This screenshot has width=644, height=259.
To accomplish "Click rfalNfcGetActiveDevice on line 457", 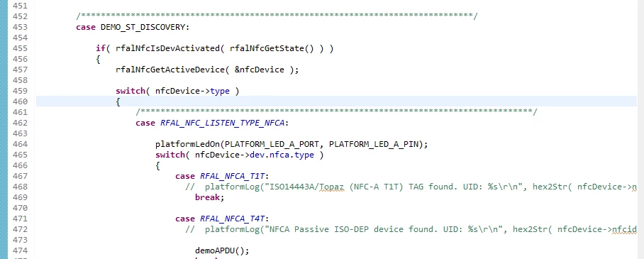I will click(170, 70).
